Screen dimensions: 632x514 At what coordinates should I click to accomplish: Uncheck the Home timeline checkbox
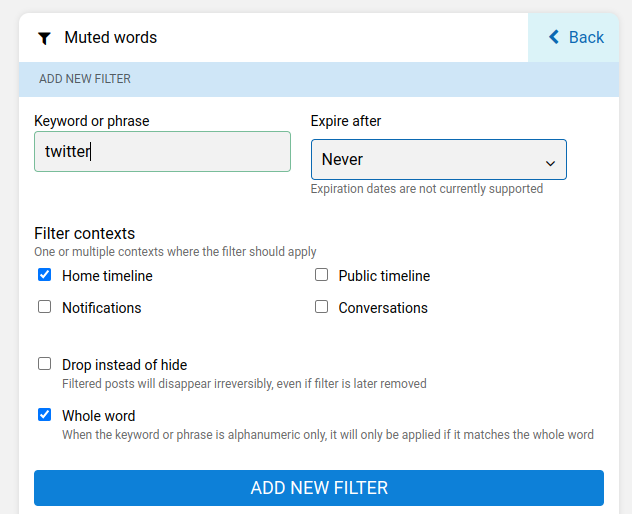point(45,275)
